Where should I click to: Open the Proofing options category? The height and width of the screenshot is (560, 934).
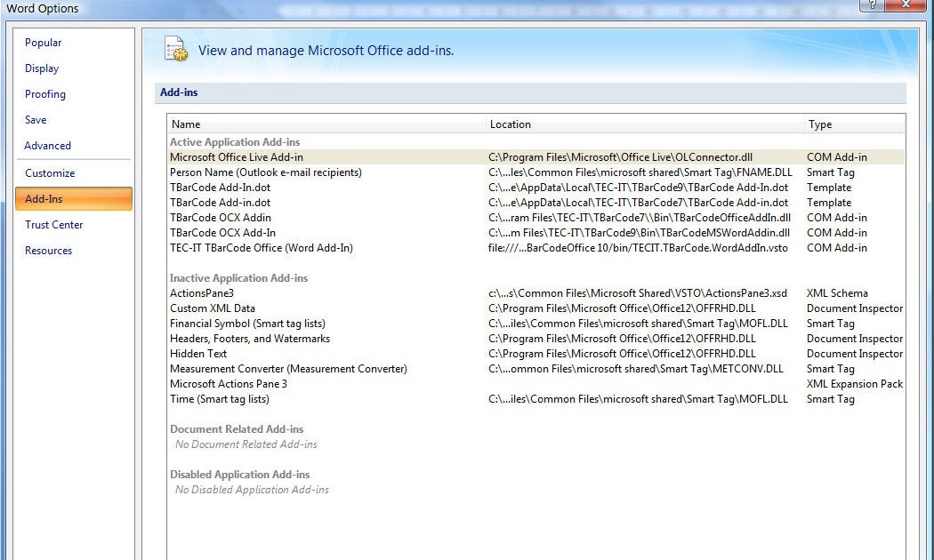click(45, 94)
